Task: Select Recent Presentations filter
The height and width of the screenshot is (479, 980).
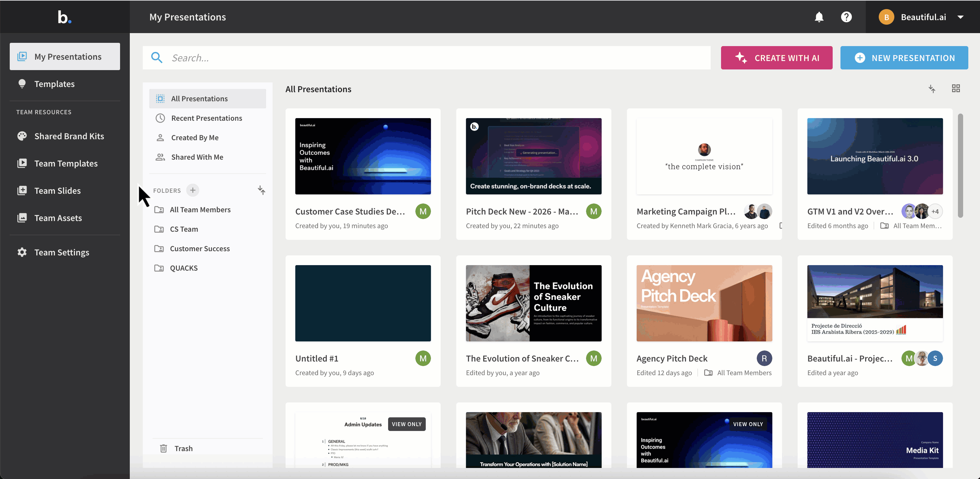Action: 207,118
